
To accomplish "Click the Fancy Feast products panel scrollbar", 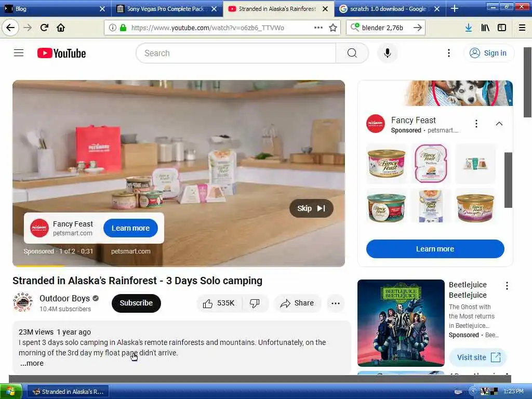I will pos(508,180).
